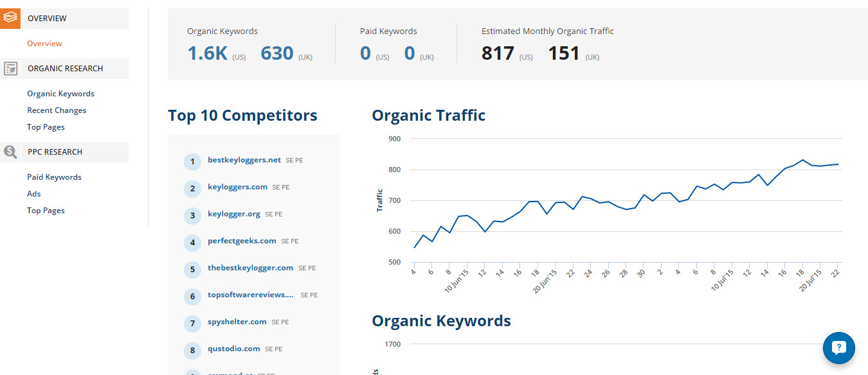Open Organic Keywords in sidebar
The height and width of the screenshot is (375, 868).
[x=60, y=94]
